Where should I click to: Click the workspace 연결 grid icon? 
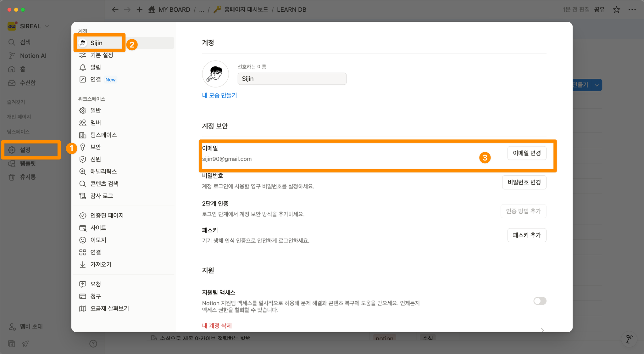point(82,252)
